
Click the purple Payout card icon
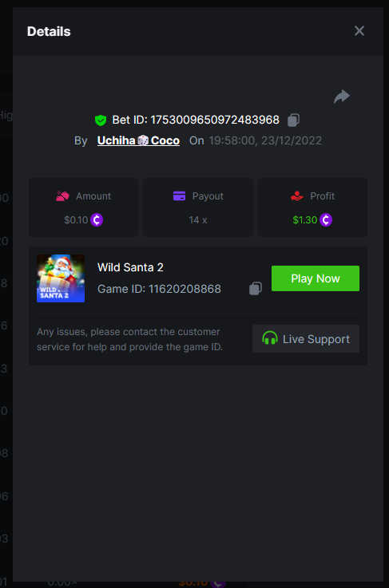pos(179,196)
